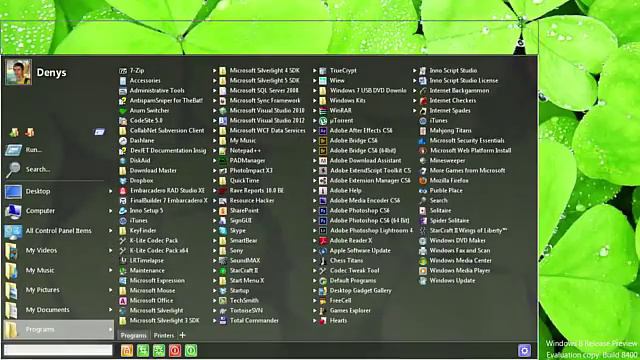The image size is (640, 360).
Task: Switch to the Printers tab
Action: (x=164, y=335)
